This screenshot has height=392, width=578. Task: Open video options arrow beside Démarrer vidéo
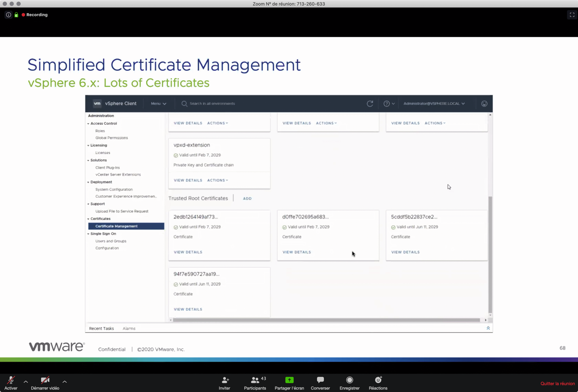(x=64, y=382)
